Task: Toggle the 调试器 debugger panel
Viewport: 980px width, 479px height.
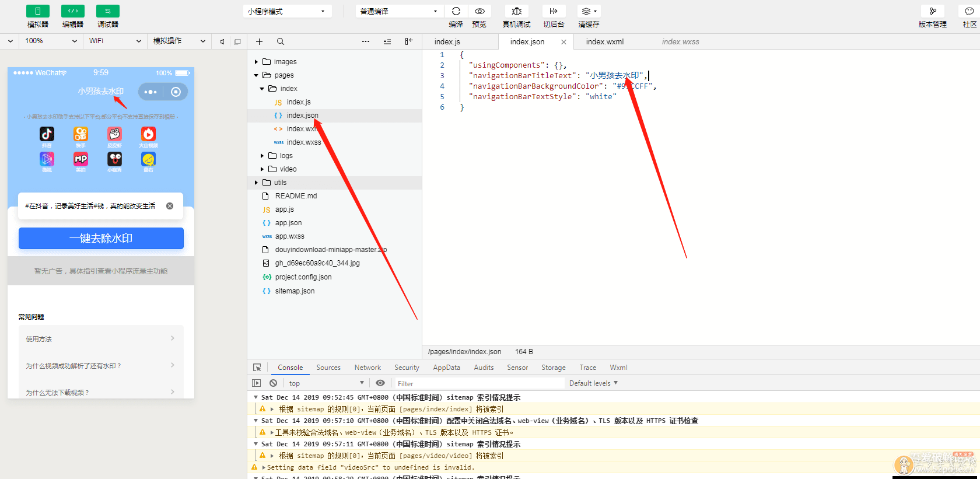Action: pyautogui.click(x=108, y=11)
